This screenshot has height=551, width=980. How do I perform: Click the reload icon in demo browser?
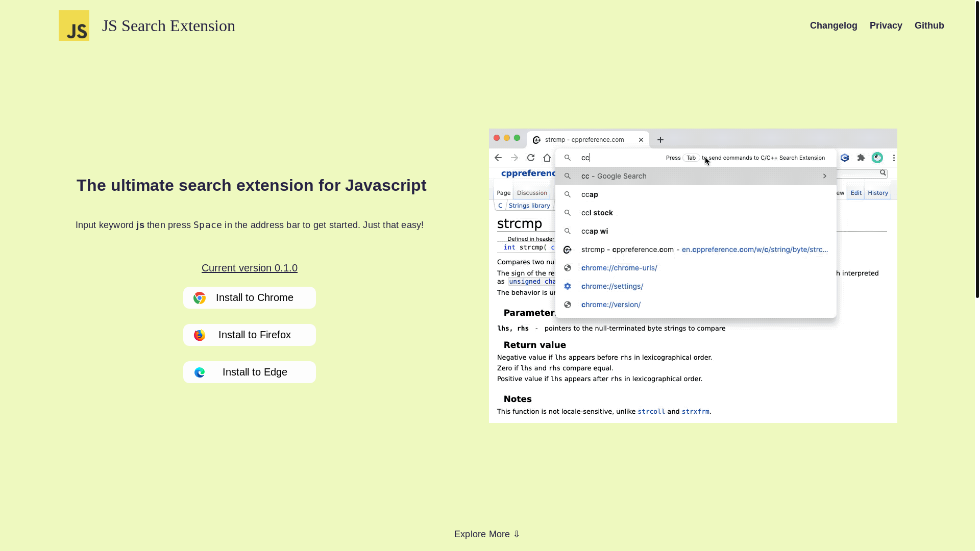(x=531, y=158)
